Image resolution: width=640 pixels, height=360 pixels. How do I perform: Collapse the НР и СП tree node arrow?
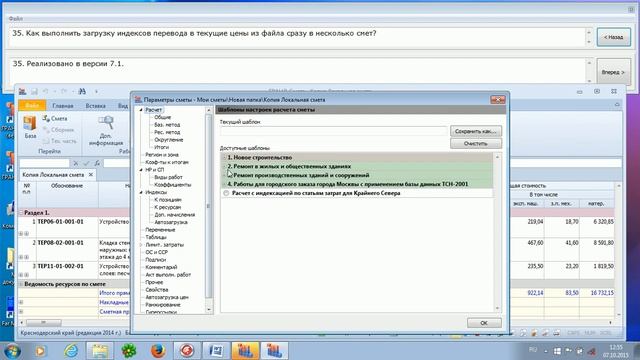point(141,170)
